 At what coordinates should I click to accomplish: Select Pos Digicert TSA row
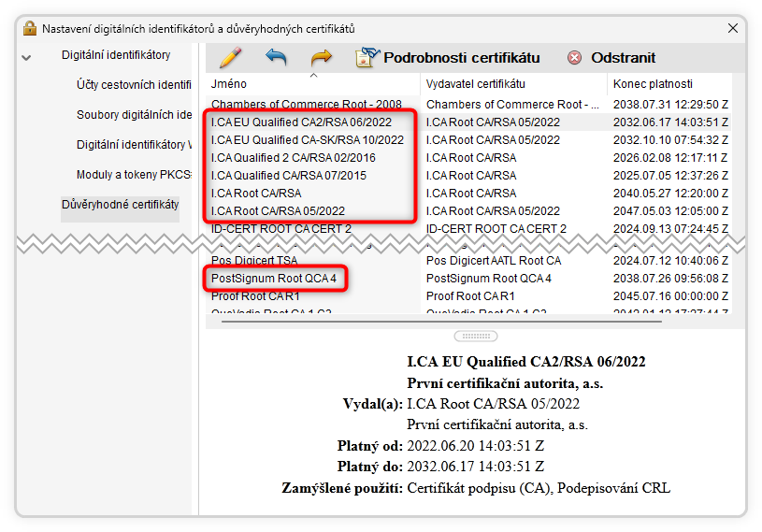[x=469, y=261]
